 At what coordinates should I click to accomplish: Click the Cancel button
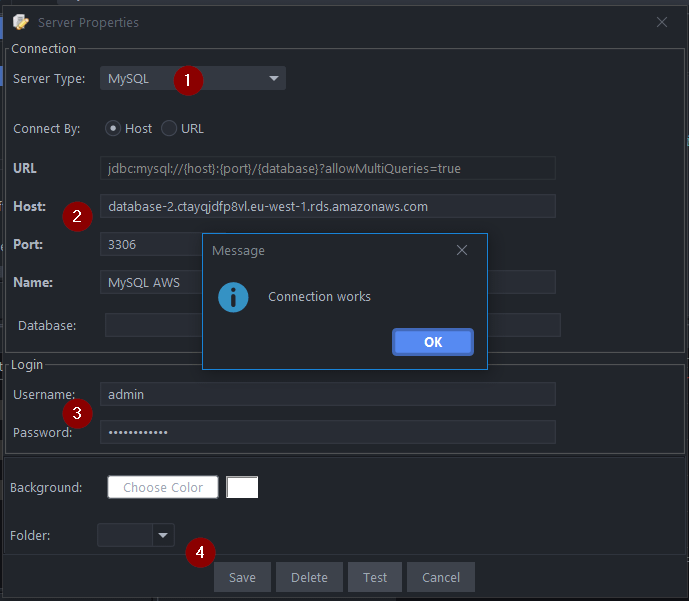[x=441, y=577]
